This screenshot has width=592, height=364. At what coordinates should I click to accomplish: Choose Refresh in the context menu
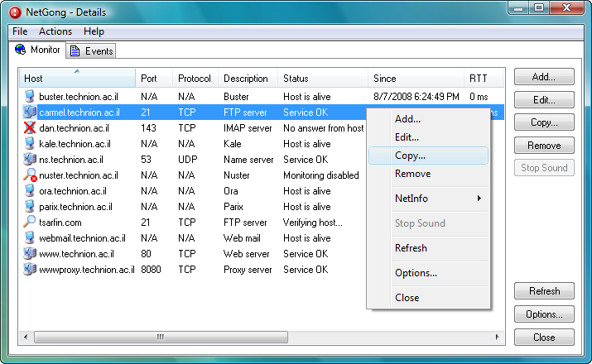point(429,248)
